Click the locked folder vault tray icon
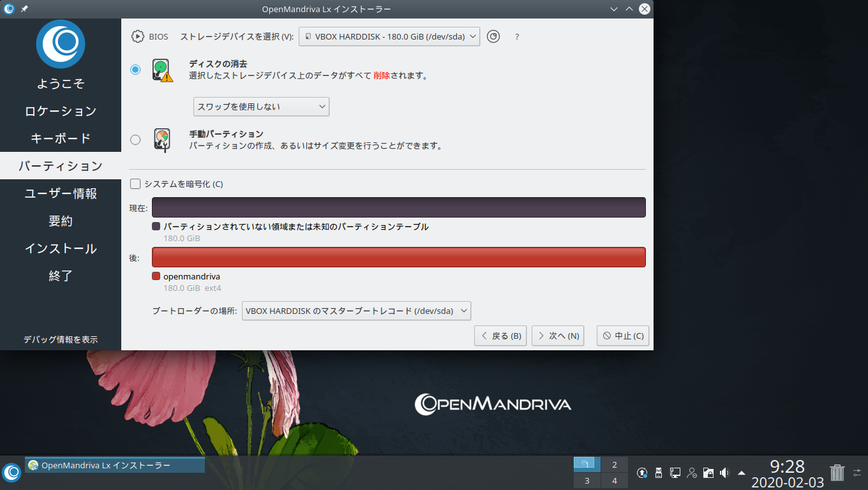 pos(708,473)
